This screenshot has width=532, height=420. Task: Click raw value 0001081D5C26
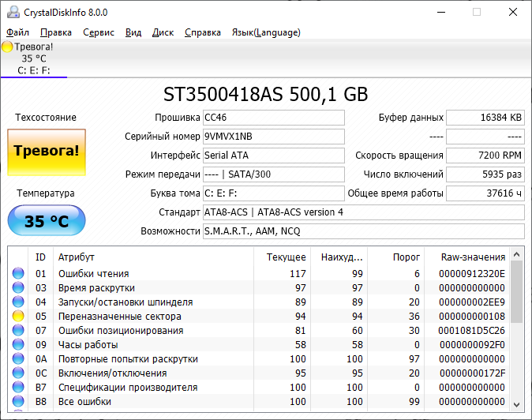click(x=471, y=331)
